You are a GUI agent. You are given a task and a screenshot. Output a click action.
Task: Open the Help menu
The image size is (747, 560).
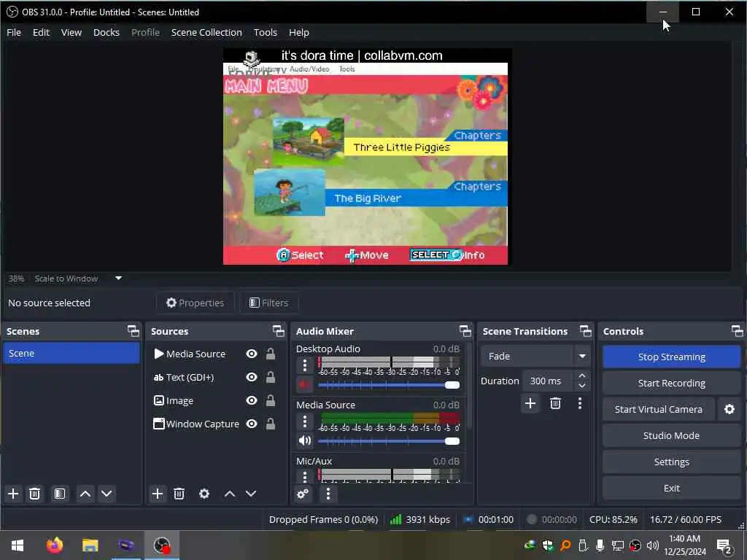298,32
